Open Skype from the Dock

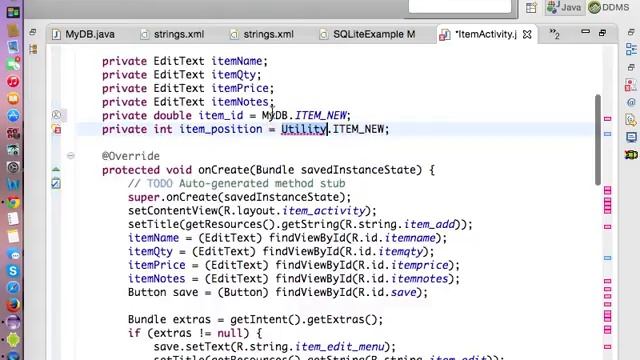(x=13, y=271)
